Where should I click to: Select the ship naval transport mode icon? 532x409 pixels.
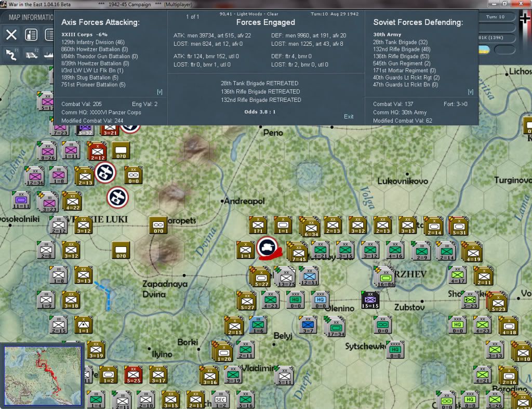pos(49,54)
